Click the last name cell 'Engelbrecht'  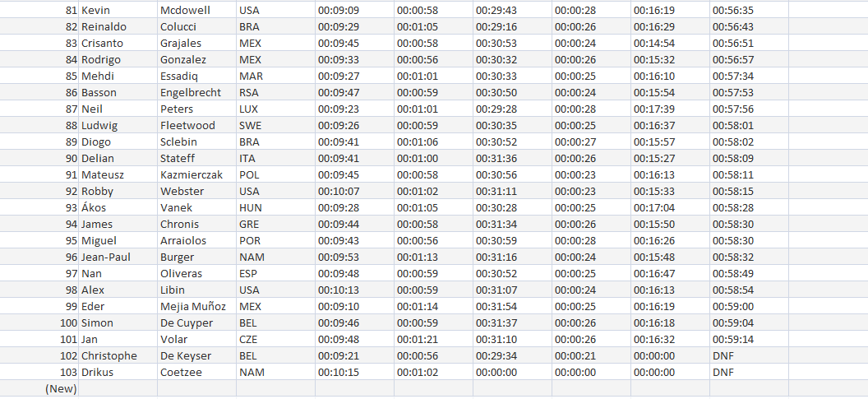click(196, 92)
